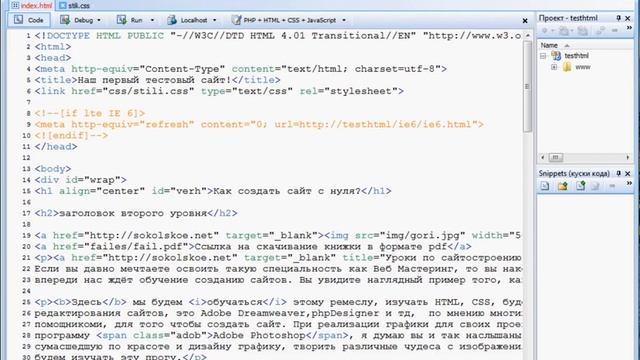Click the editor vertical scrollbar thumb
This screenshot has height=360, width=640.
click(527, 86)
